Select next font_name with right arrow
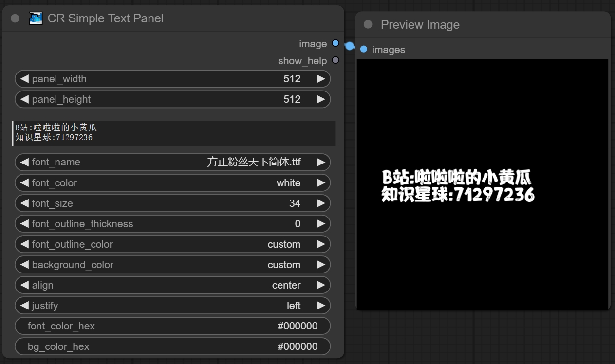Screen dimensions: 615x364 click(320, 162)
